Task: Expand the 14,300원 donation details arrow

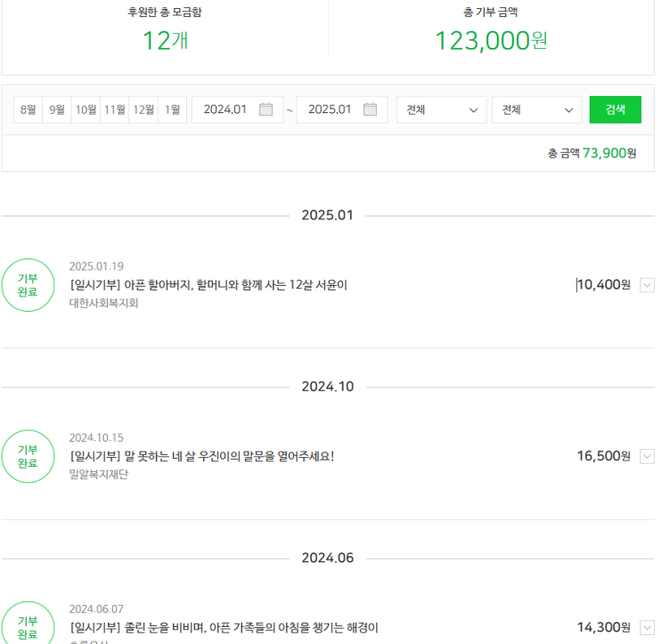Action: 648,627
